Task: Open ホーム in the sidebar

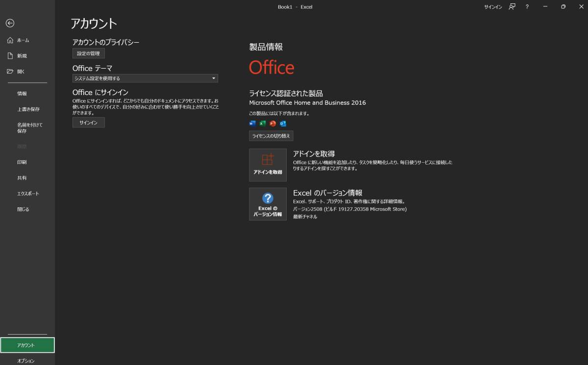Action: [x=23, y=40]
